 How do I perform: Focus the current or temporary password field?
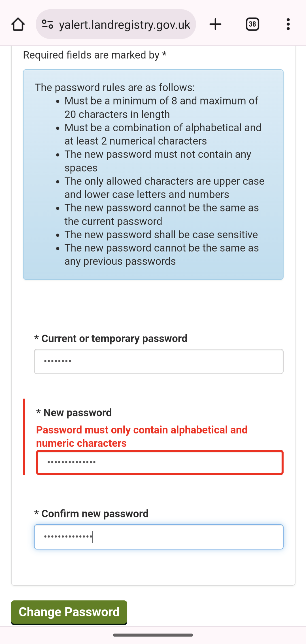coord(159,361)
